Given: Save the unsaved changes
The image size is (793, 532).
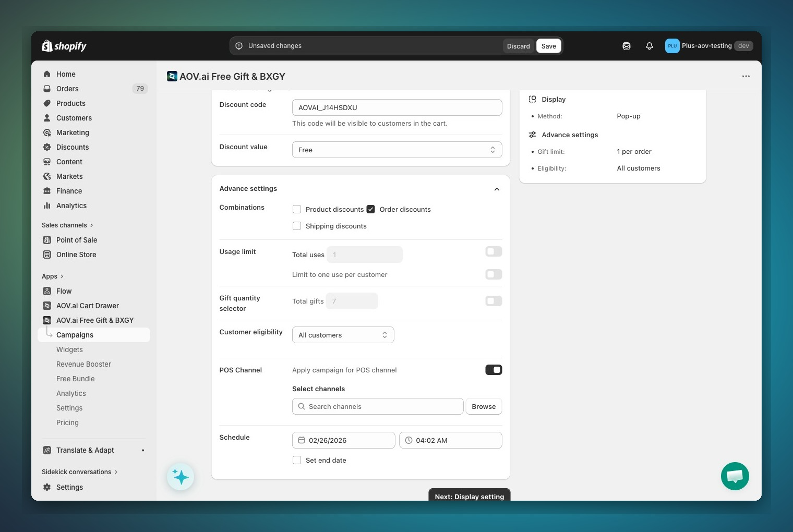Looking at the screenshot, I should click(x=548, y=46).
